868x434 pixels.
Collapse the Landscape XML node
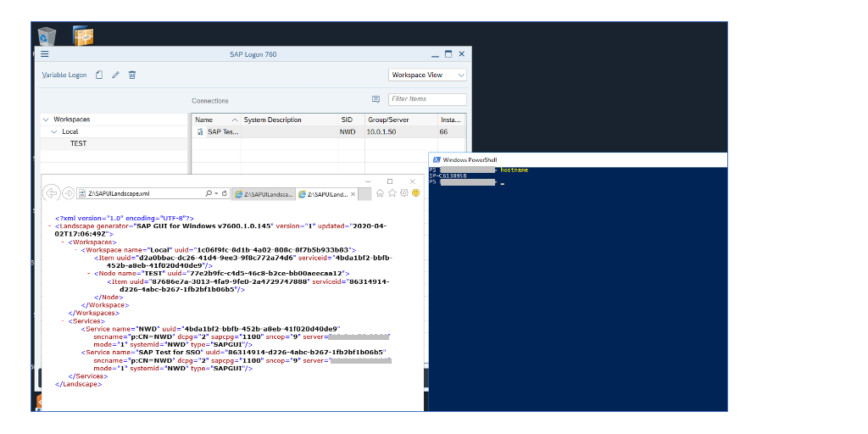click(49, 226)
